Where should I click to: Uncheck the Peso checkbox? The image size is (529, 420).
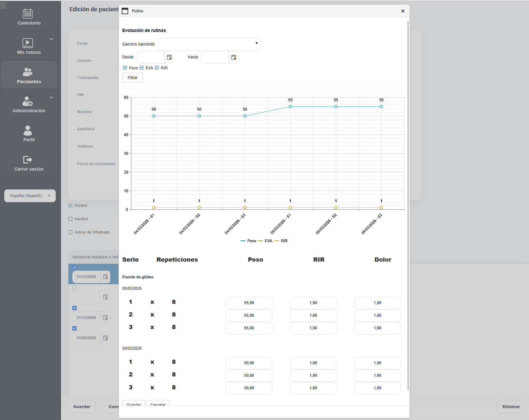click(x=125, y=68)
